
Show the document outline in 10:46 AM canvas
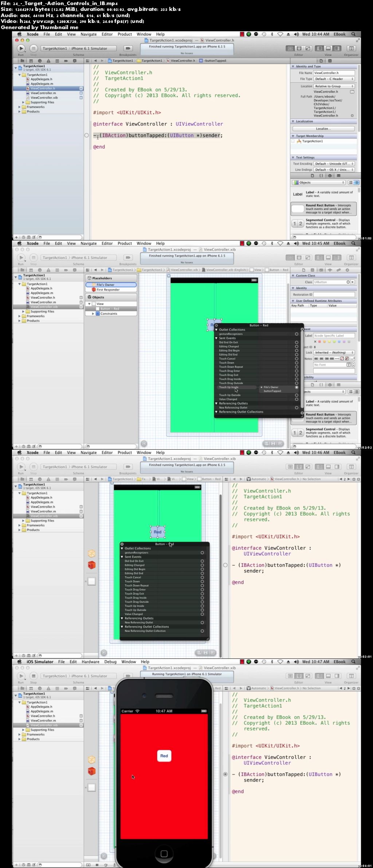click(x=104, y=653)
